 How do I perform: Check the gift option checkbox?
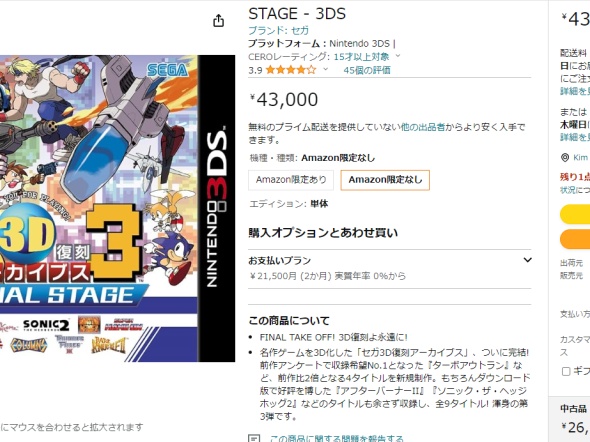[566, 372]
